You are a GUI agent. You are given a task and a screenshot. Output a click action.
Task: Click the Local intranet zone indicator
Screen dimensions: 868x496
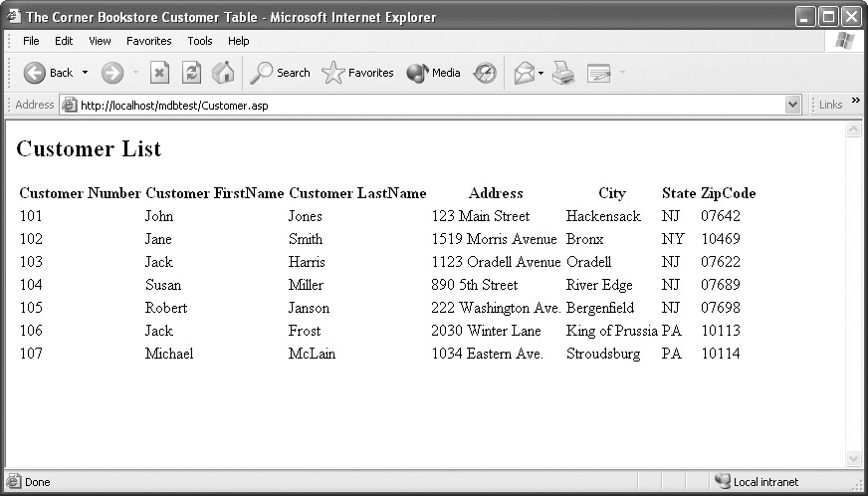[757, 482]
